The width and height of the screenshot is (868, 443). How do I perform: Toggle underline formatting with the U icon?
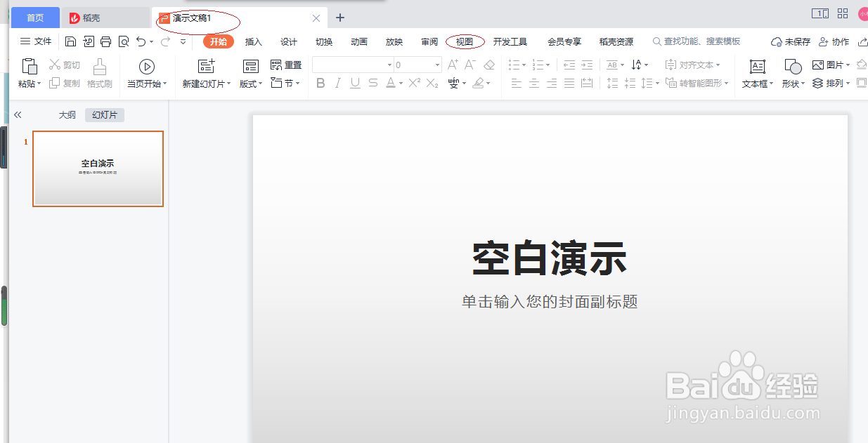354,83
